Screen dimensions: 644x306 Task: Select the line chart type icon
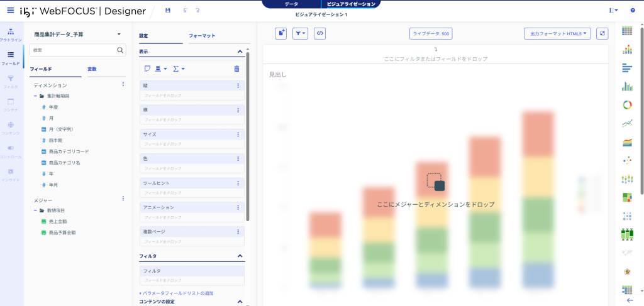click(626, 123)
